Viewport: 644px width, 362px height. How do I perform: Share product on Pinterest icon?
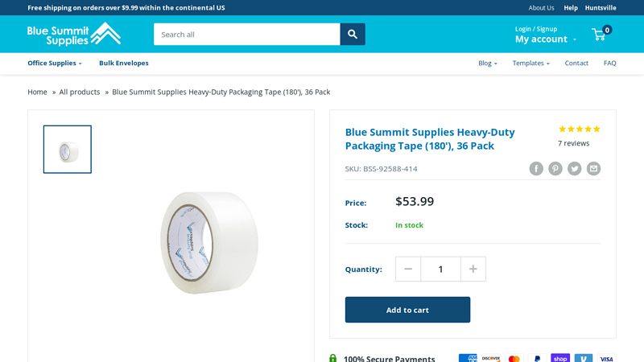(555, 168)
